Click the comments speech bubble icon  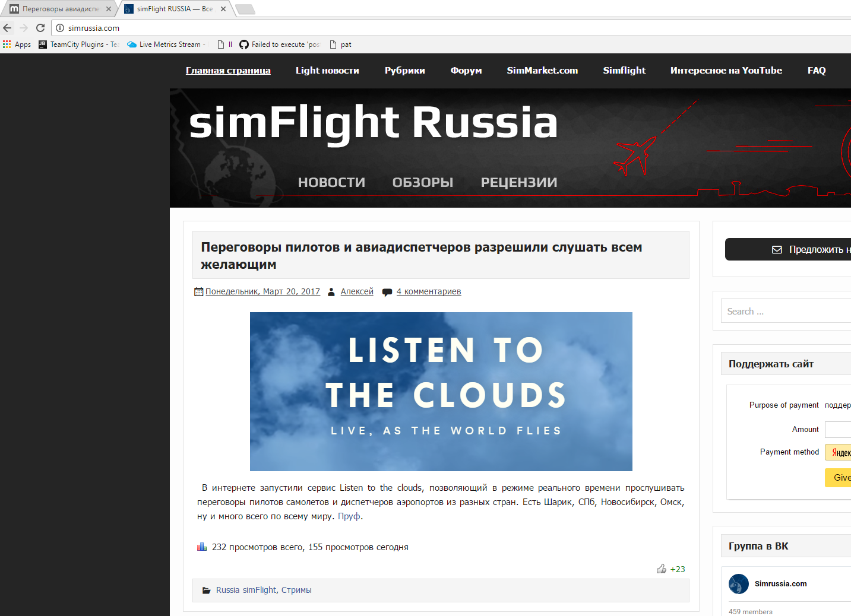point(387,292)
